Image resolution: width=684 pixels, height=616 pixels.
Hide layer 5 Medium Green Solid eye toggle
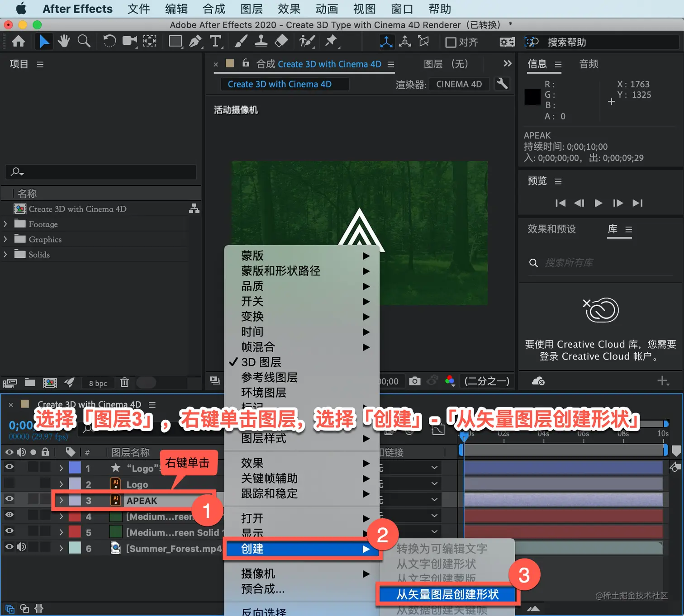(9, 531)
